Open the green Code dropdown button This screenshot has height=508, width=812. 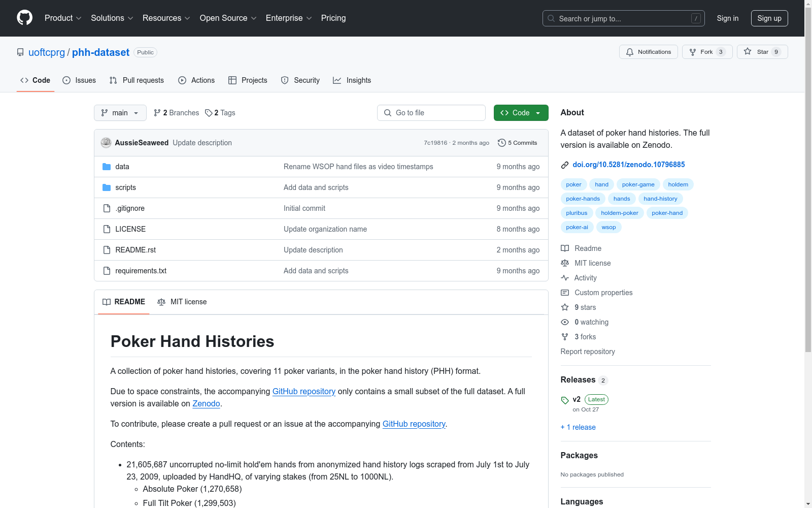521,113
